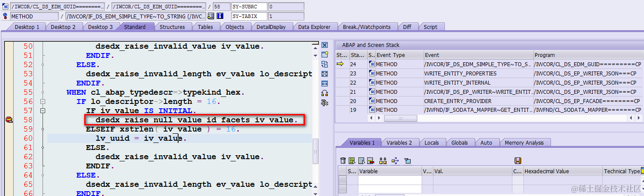644x196 pixels.
Task: Open the Script tab
Action: [x=430, y=27]
